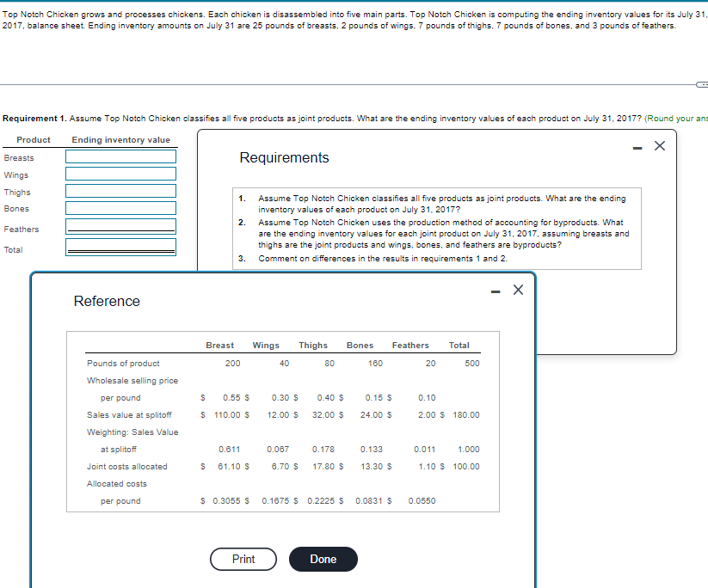This screenshot has height=588, width=708.
Task: Click total joint cost 100.00
Action: [x=466, y=466]
